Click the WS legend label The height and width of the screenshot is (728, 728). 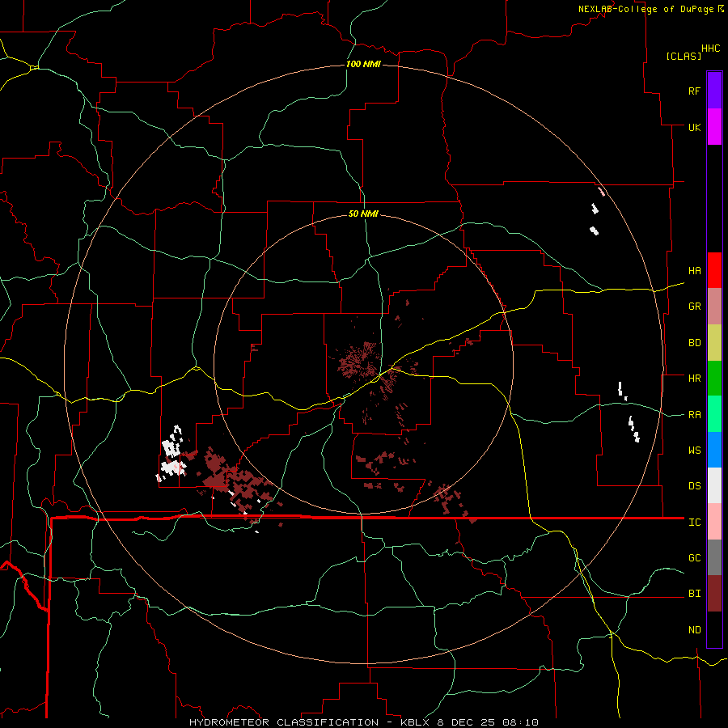pyautogui.click(x=694, y=451)
